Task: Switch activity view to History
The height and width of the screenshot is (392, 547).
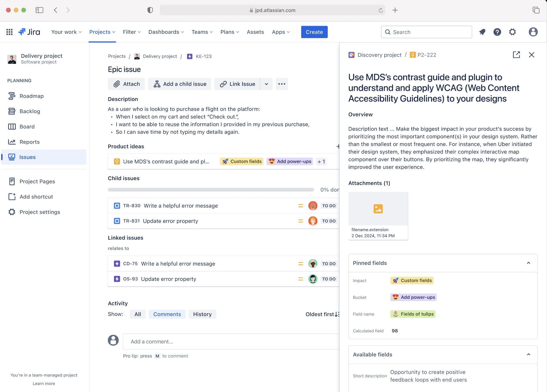Action: 202,314
